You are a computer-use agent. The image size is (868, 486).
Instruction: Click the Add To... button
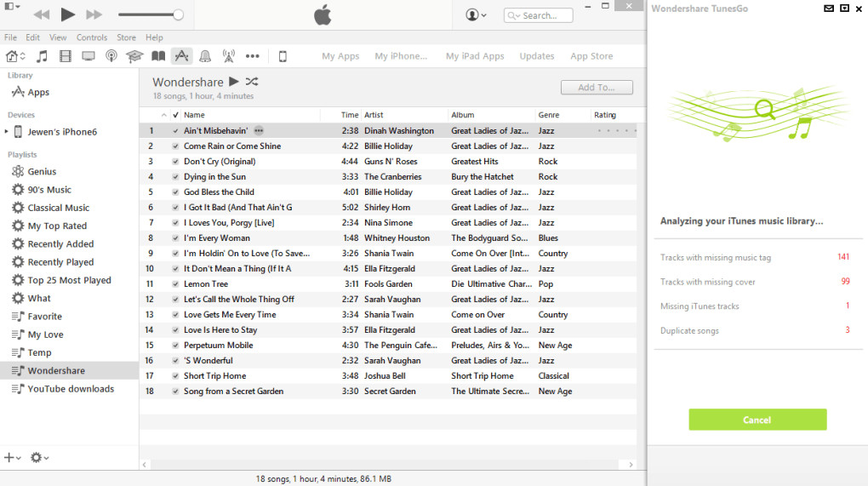(x=597, y=88)
